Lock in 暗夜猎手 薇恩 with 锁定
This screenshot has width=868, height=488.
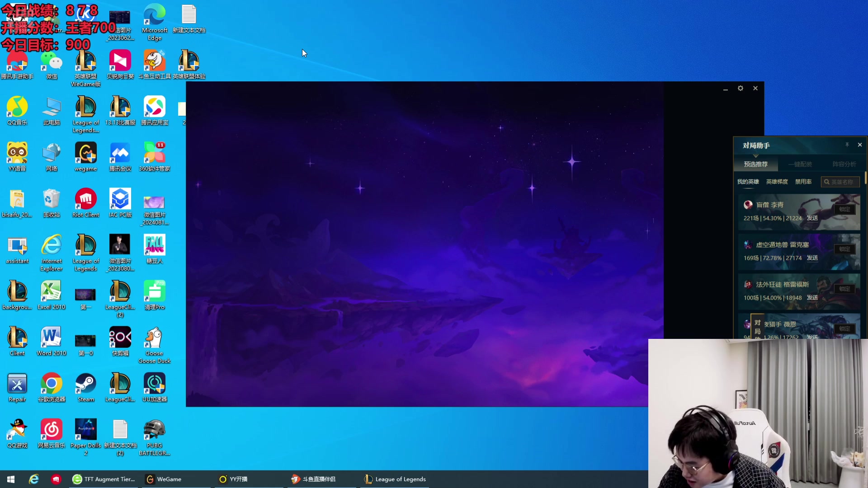click(844, 328)
